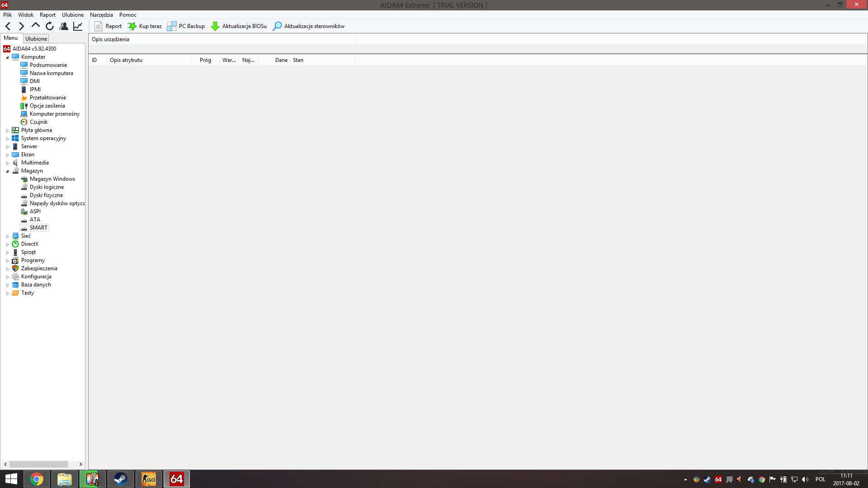The image size is (868, 488).
Task: Expand the DirectX node
Action: pyautogui.click(x=7, y=244)
